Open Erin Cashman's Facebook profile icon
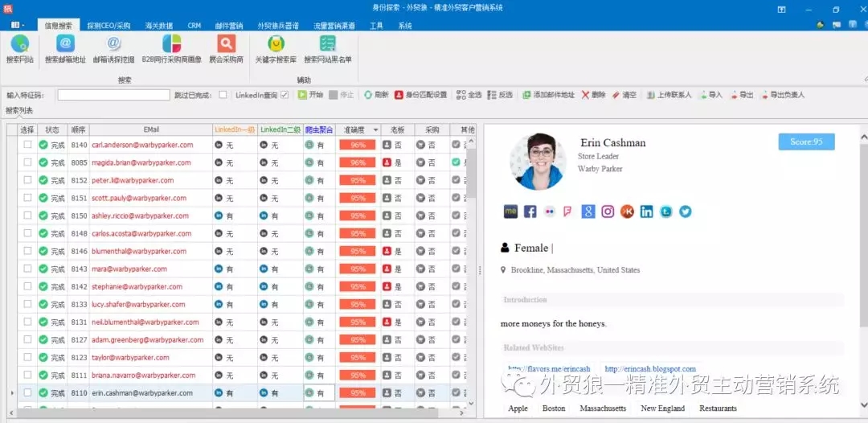 click(530, 211)
